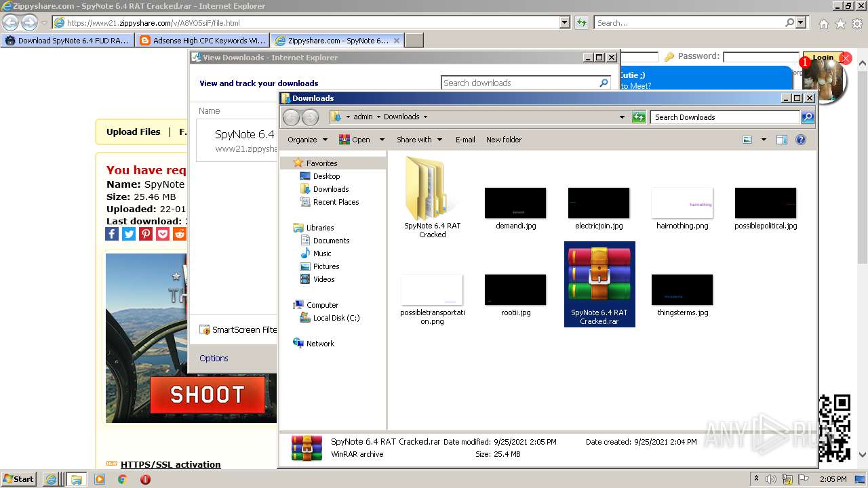
Task: Open Music library
Action: point(322,253)
